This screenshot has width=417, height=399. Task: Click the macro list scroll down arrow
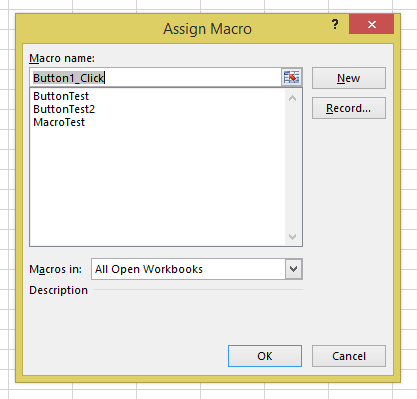click(x=293, y=237)
